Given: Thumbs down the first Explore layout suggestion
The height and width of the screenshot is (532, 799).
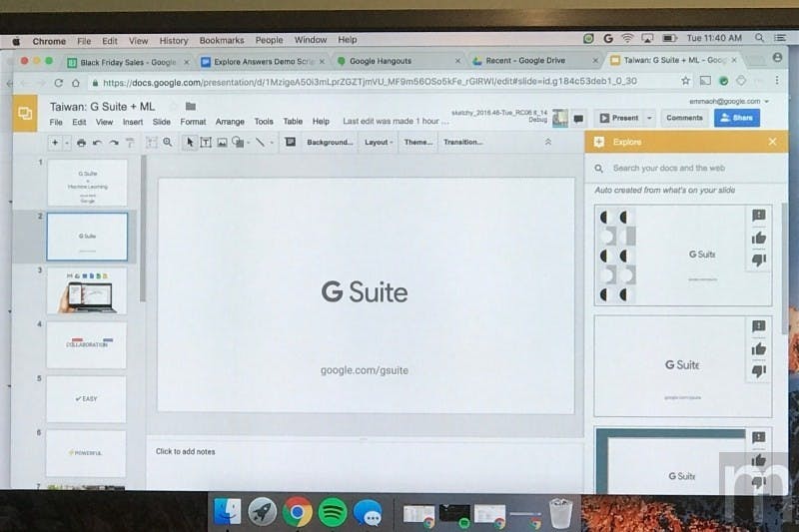Looking at the screenshot, I should click(x=759, y=261).
